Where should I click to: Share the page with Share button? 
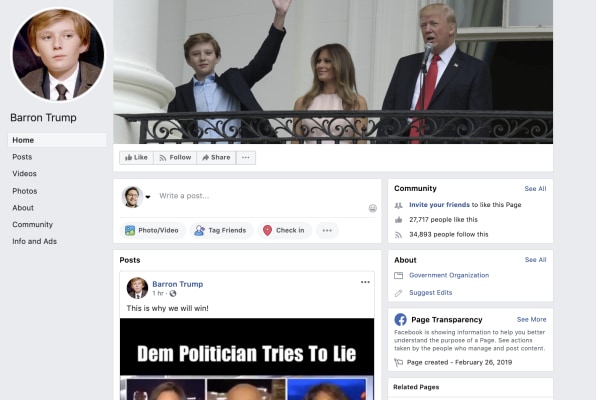216,157
